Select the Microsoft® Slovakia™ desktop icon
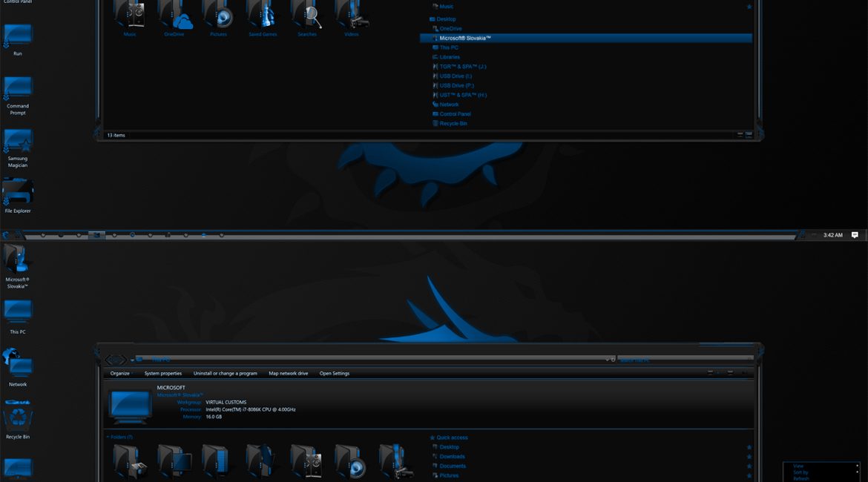The height and width of the screenshot is (482, 868). (x=17, y=267)
